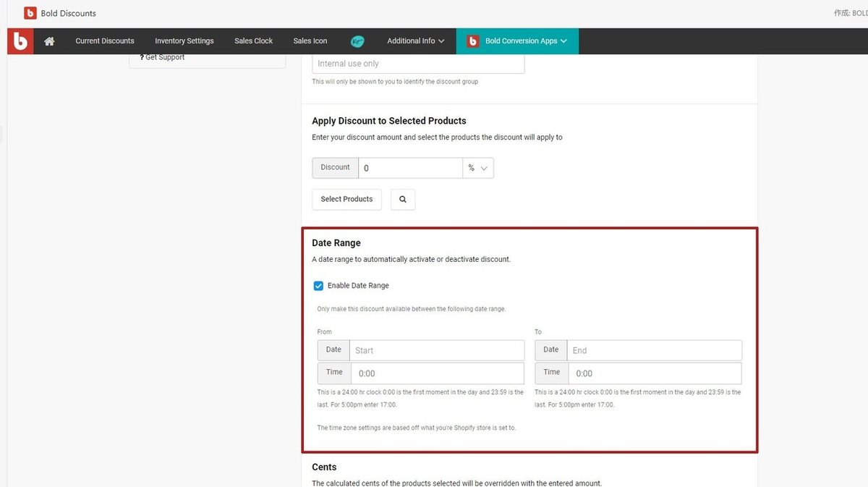Screen dimensions: 868x487
Task: Focus the From time input field
Action: (x=437, y=373)
